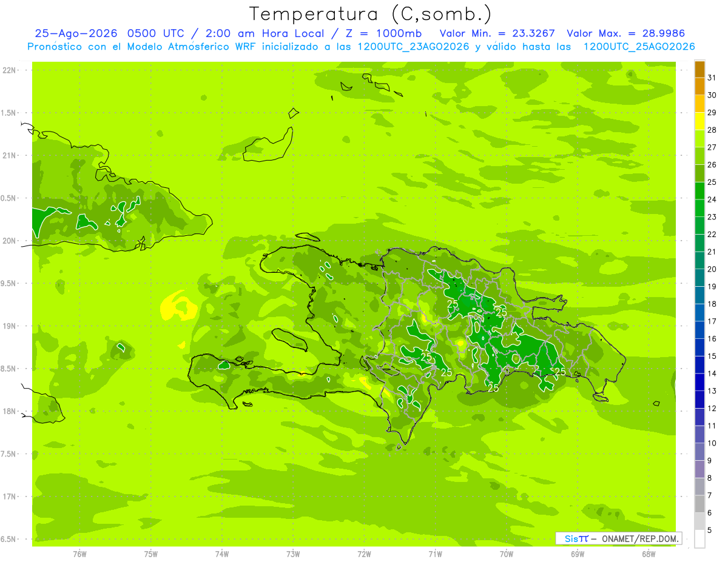Click the legend value "5"

[710, 530]
